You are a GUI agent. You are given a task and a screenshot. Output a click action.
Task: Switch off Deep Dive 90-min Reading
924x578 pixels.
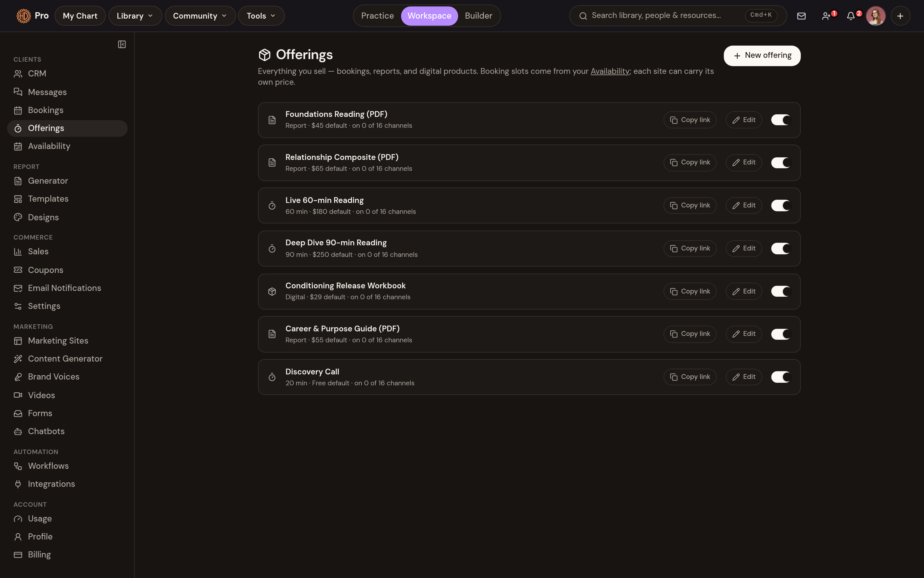click(x=781, y=249)
